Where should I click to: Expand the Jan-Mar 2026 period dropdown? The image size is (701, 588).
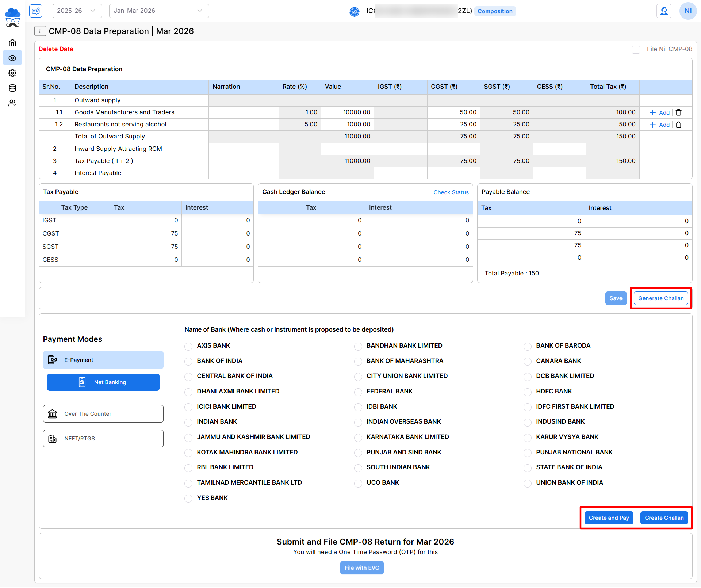(159, 11)
